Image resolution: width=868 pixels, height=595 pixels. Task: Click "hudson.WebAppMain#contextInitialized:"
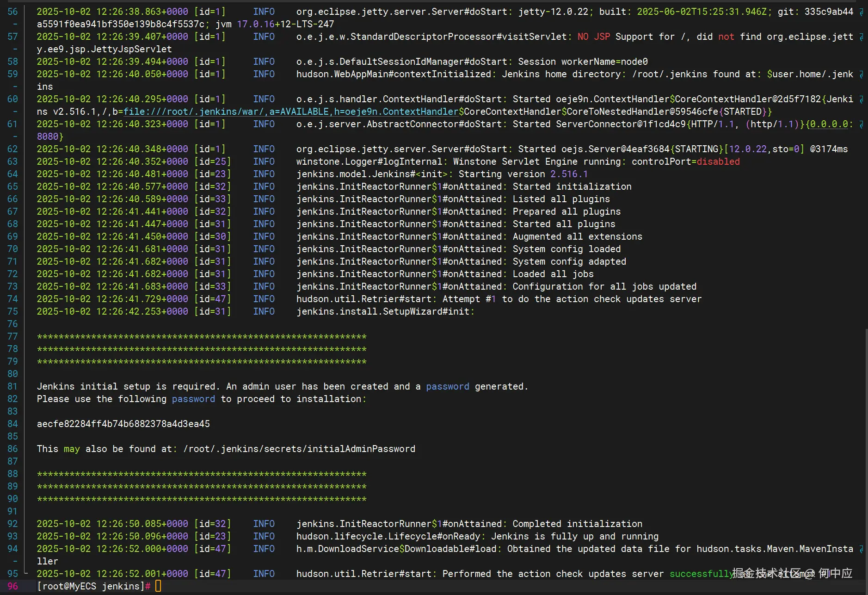click(396, 74)
